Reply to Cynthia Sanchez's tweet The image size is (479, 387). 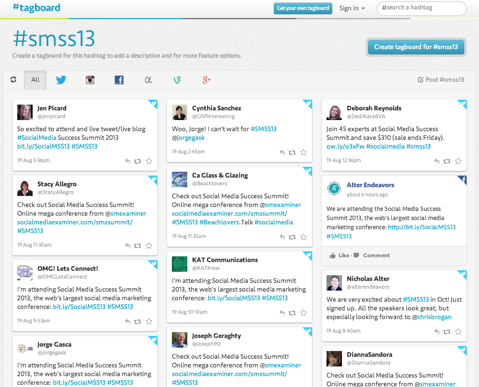[282, 153]
